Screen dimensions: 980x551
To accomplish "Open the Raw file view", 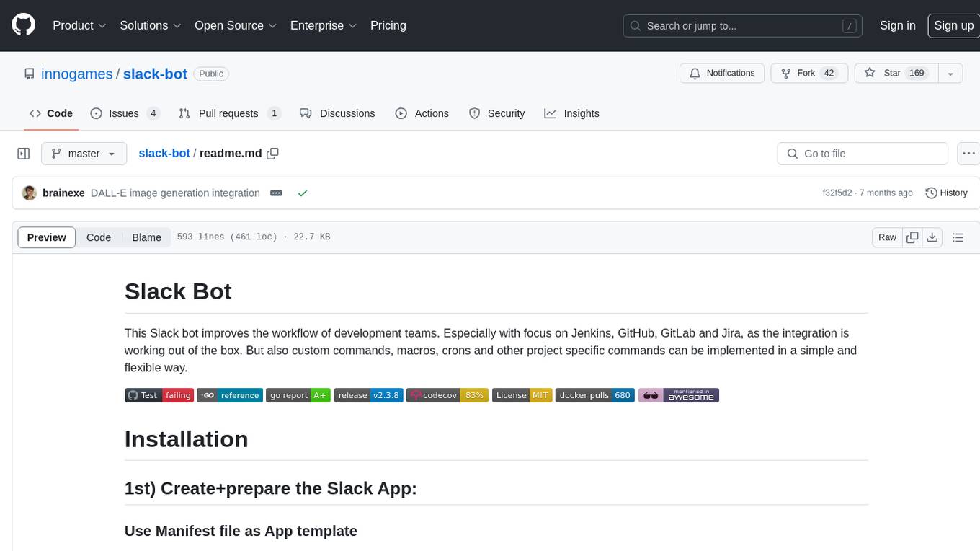I will coord(887,237).
